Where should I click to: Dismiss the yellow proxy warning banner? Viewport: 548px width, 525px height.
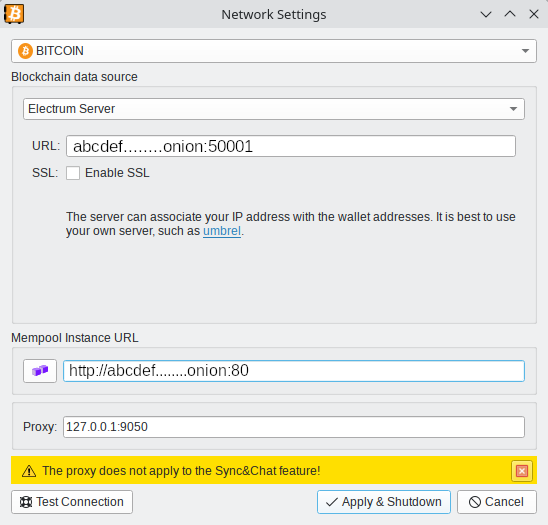click(522, 471)
